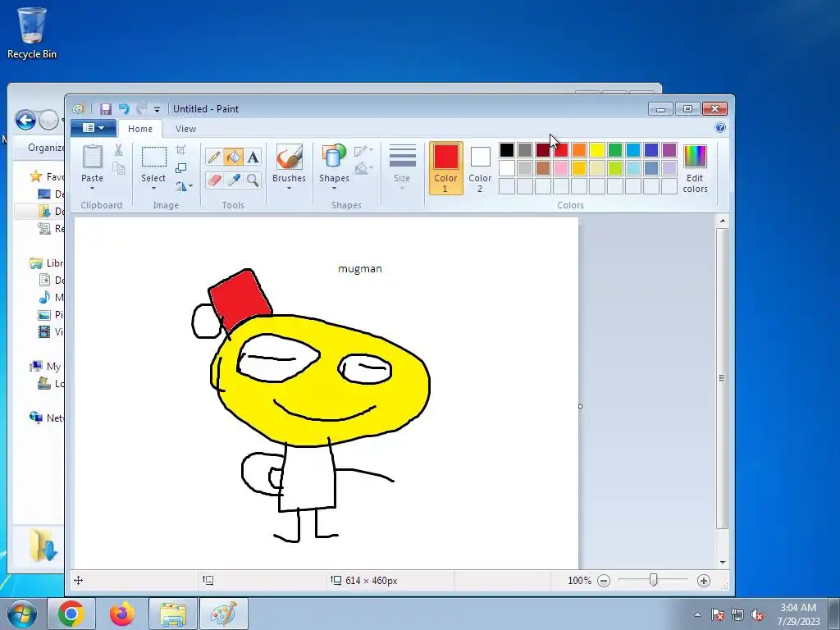Click the Save icon in quick access toolbar

pos(106,109)
